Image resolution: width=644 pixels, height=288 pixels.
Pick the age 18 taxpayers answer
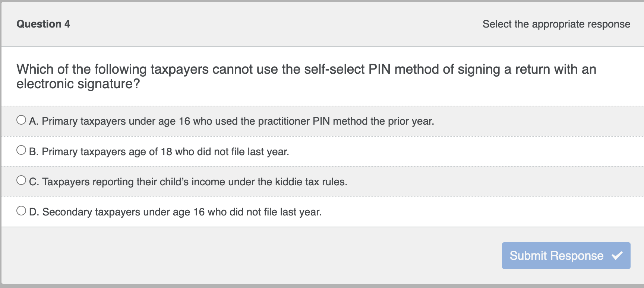160,151
